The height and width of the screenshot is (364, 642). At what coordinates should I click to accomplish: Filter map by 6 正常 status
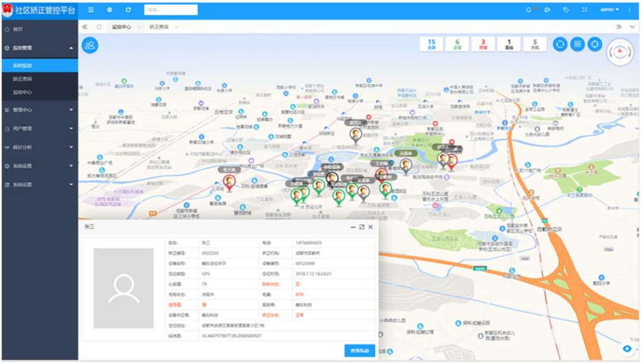pos(457,44)
